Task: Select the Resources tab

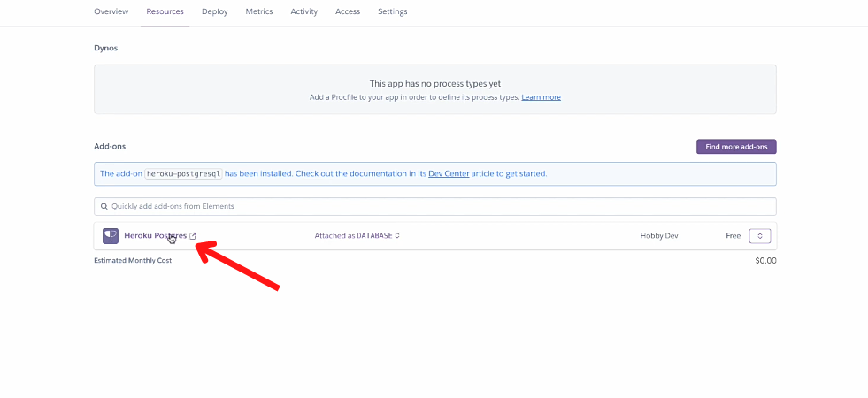Action: tap(165, 11)
